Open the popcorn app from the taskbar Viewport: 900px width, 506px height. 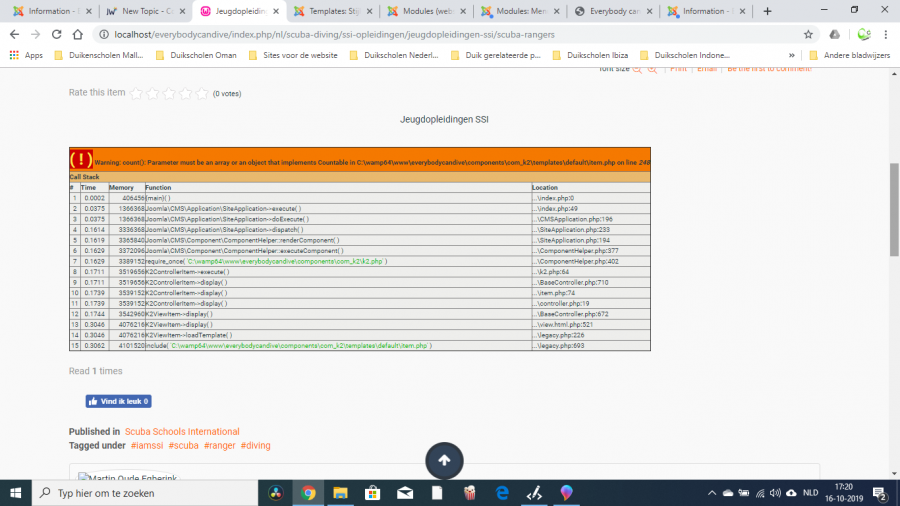pyautogui.click(x=470, y=493)
